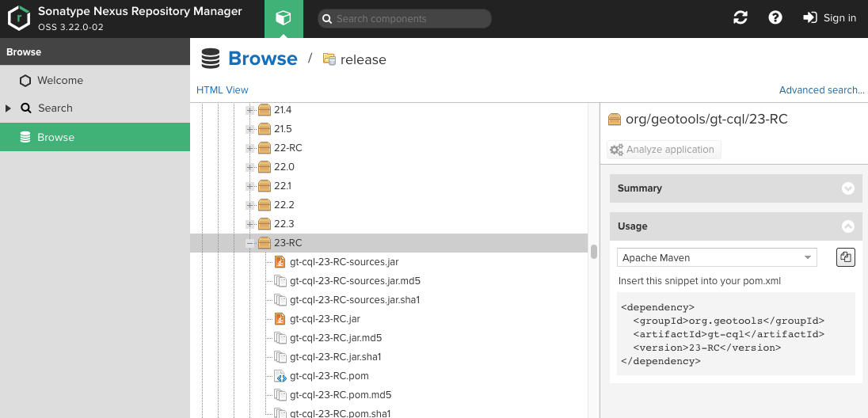
Task: Collapse the Usage panel chevron
Action: pos(848,226)
